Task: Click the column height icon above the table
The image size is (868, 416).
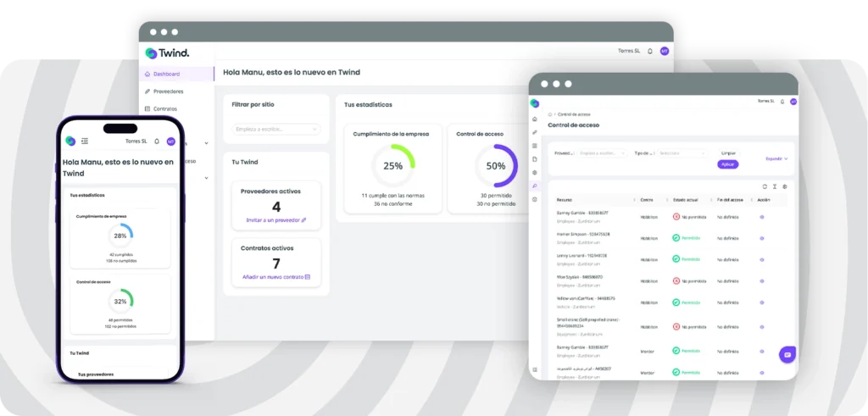Action: [x=775, y=186]
